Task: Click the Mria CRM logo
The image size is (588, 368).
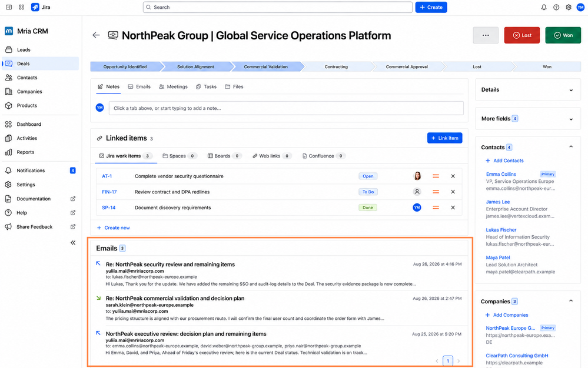Action: coord(9,31)
